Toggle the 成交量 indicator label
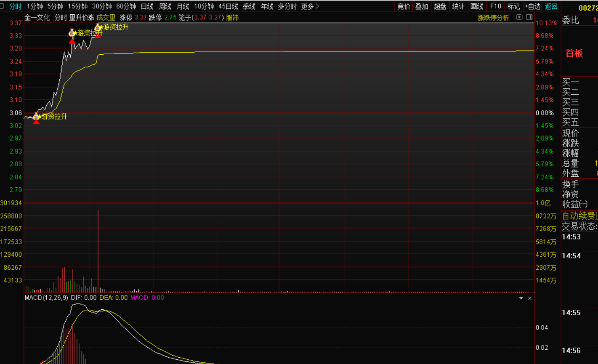 [x=106, y=18]
